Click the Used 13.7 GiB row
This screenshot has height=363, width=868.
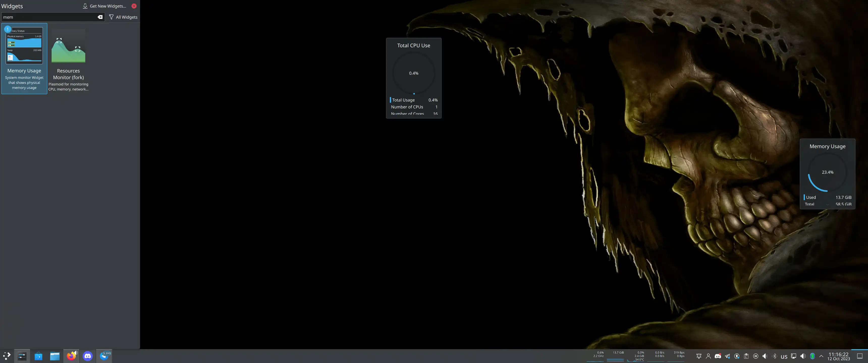(x=828, y=197)
